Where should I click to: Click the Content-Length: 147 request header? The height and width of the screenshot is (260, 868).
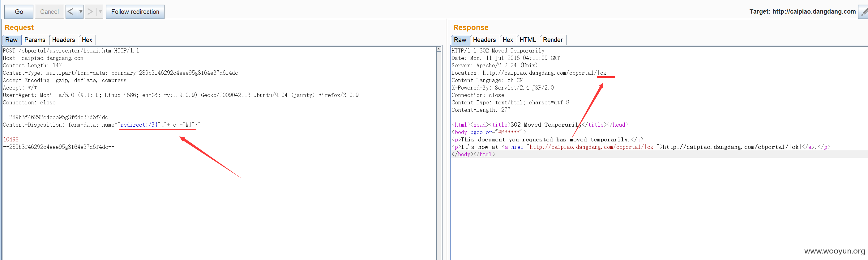[x=32, y=65]
